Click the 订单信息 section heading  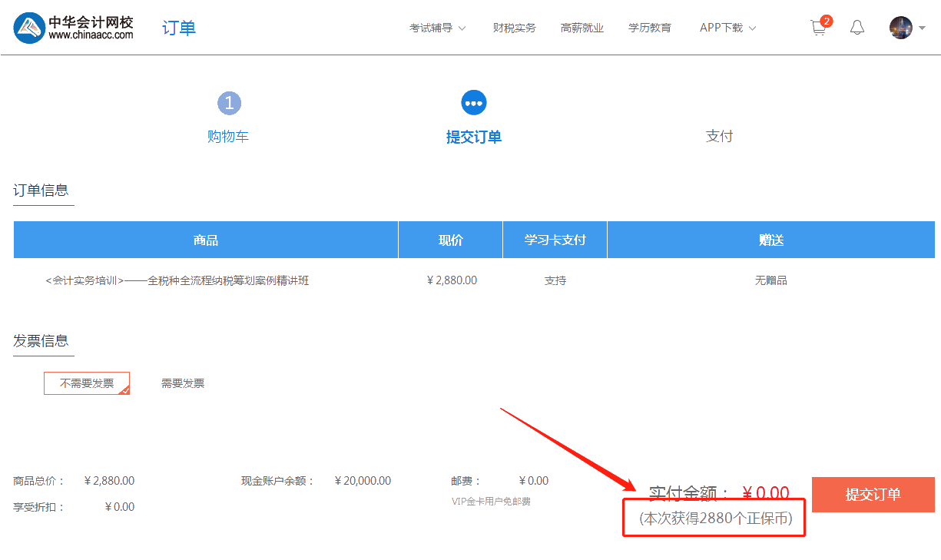(x=41, y=191)
